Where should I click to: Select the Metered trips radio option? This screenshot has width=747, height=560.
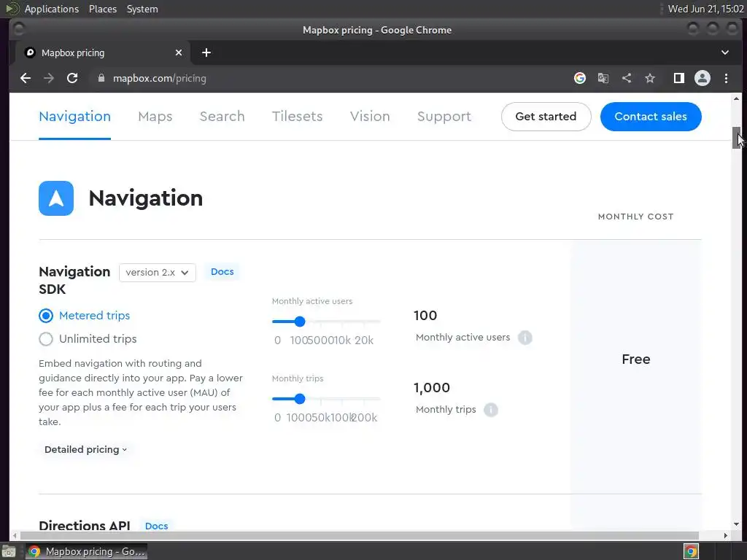[46, 316]
